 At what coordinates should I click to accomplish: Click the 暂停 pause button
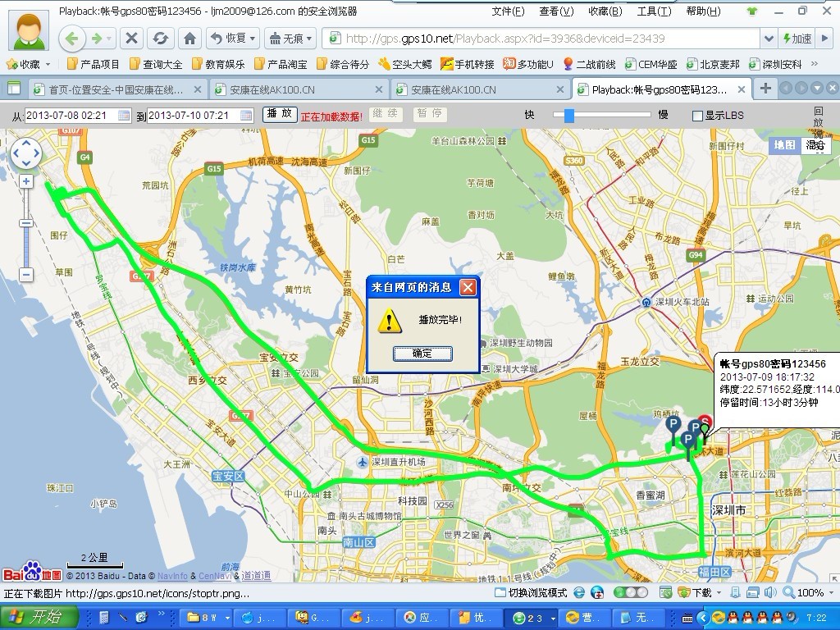tap(430, 113)
